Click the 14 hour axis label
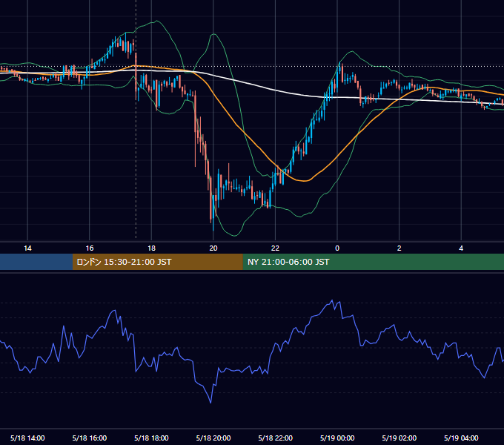Viewport: 504px width, 445px height. pyautogui.click(x=27, y=248)
